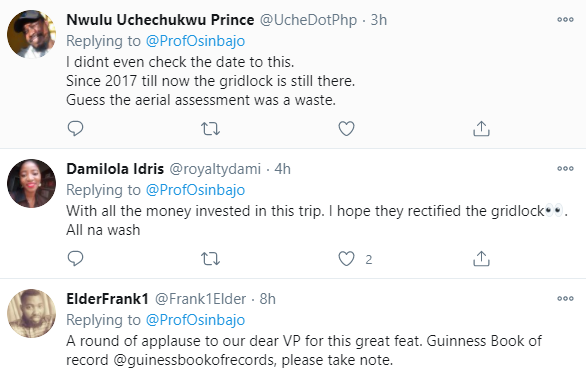Open @ProfOsinbajo link in Damilola's reply
The width and height of the screenshot is (586, 378).
pos(195,190)
